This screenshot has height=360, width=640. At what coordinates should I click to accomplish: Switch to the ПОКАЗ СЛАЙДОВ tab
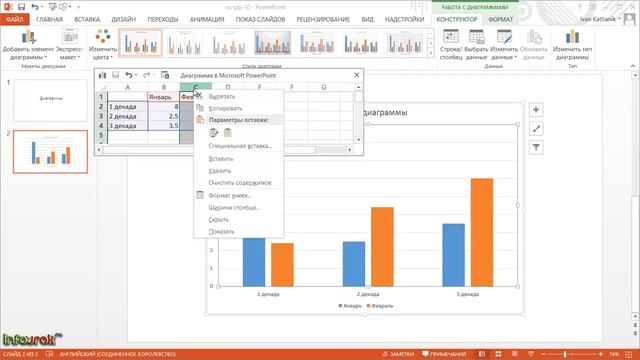(x=260, y=19)
